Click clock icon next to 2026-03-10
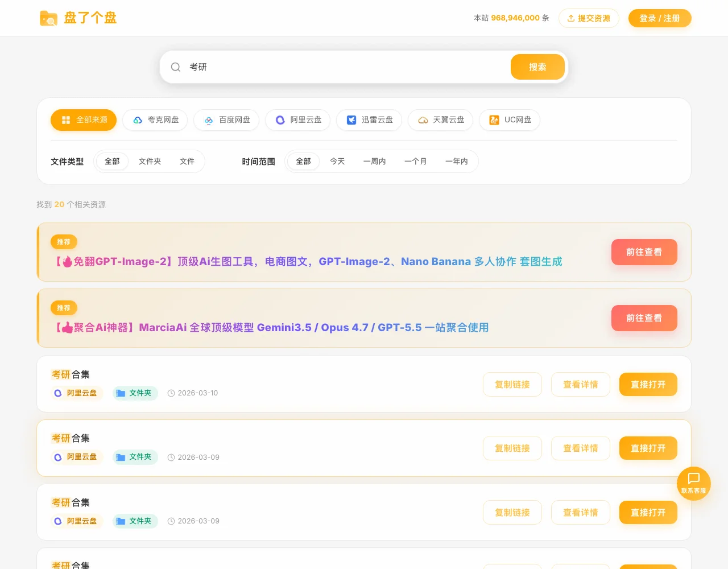This screenshot has height=569, width=728. click(x=171, y=393)
